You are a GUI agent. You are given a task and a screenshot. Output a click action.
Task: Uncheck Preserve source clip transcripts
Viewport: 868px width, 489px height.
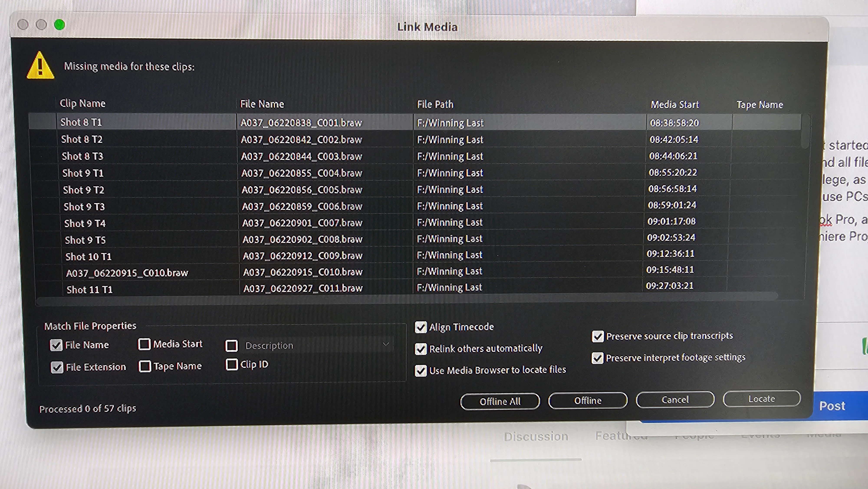pos(598,337)
